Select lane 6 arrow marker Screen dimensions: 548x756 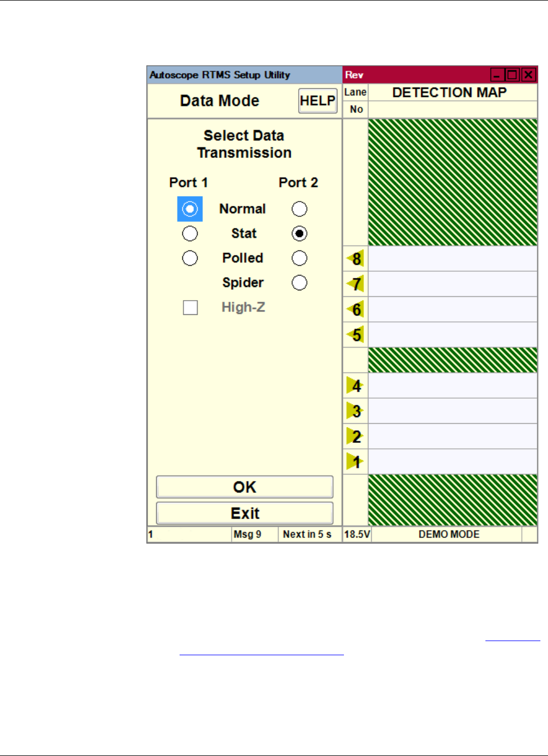(355, 309)
